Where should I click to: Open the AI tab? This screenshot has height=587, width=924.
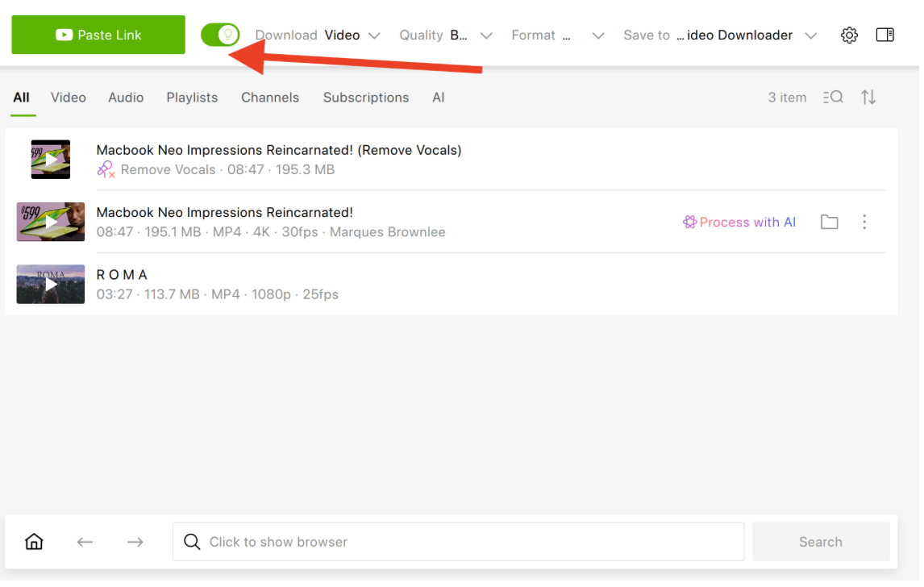pyautogui.click(x=439, y=98)
